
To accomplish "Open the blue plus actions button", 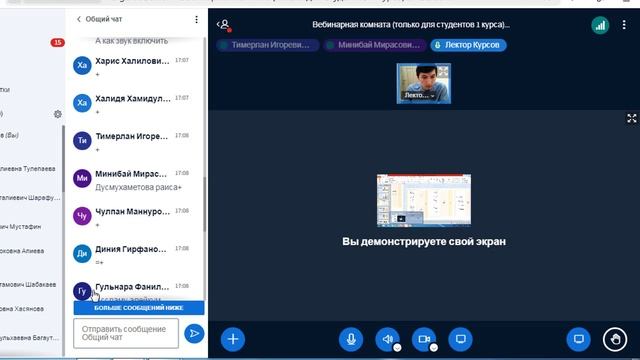I will coord(233,339).
